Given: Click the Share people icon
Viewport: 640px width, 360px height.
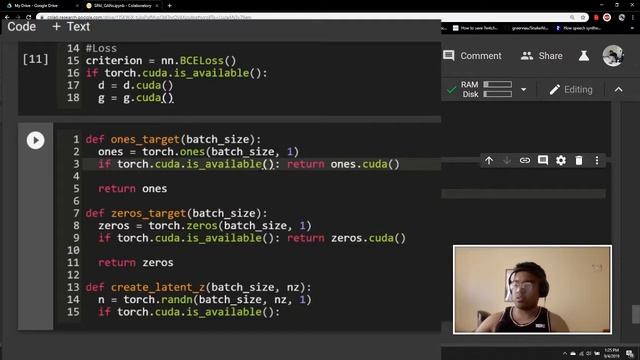Looking at the screenshot, I should point(527,56).
